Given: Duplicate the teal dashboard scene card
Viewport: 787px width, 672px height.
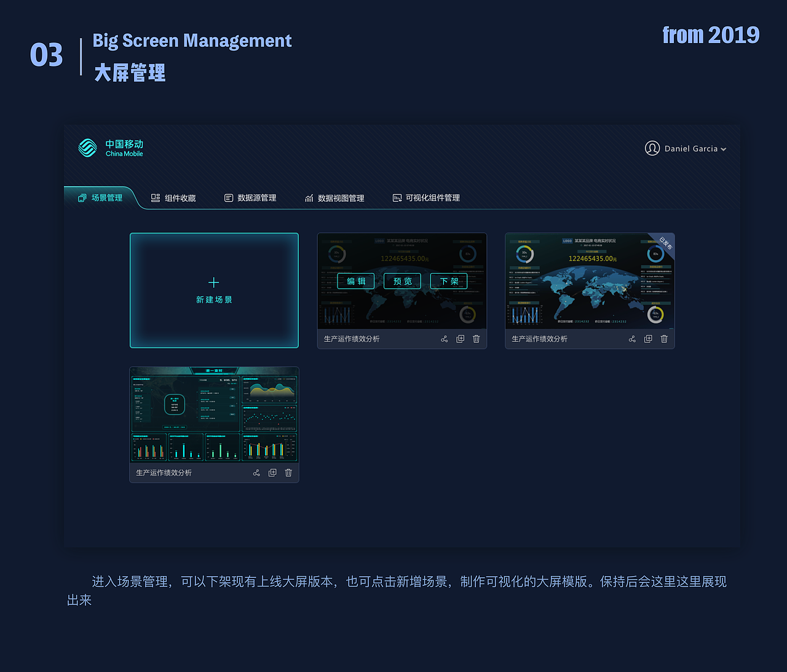Looking at the screenshot, I should pyautogui.click(x=272, y=473).
